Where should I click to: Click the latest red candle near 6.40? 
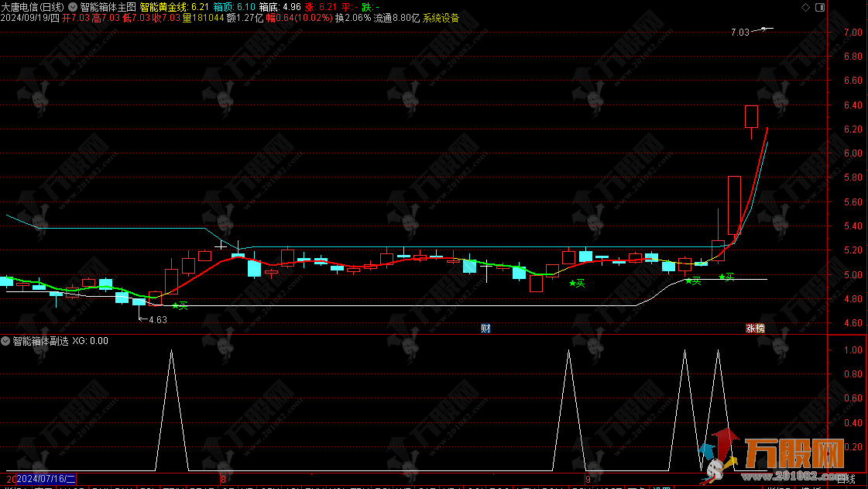point(751,117)
